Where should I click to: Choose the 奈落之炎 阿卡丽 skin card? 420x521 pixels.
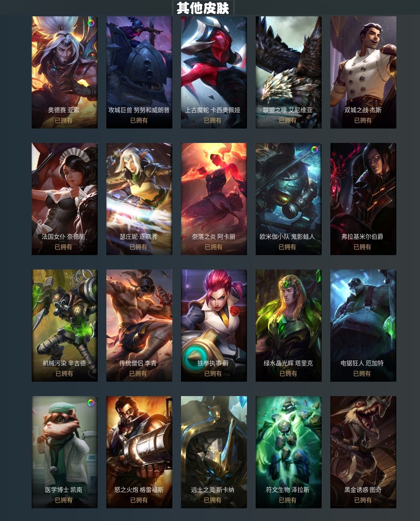[x=214, y=199]
